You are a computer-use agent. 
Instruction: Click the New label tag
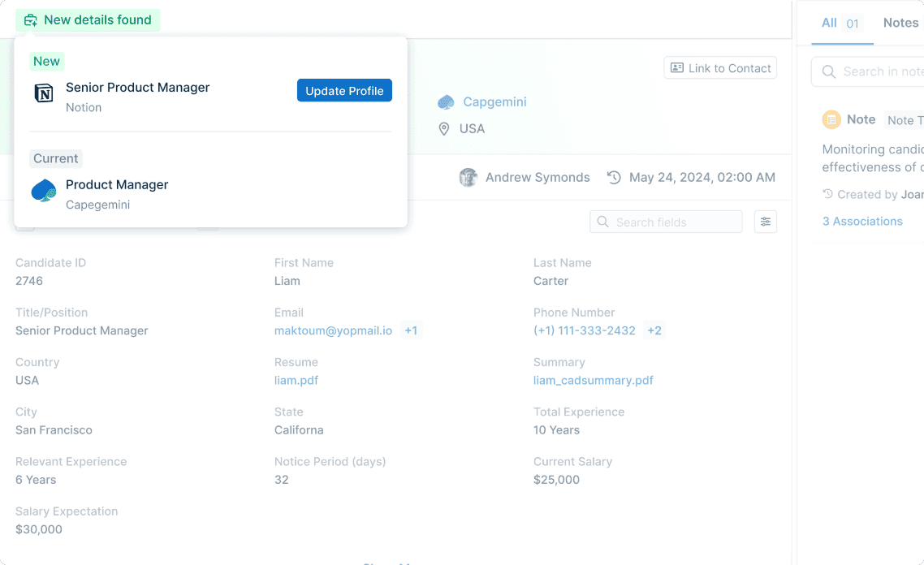(x=46, y=61)
